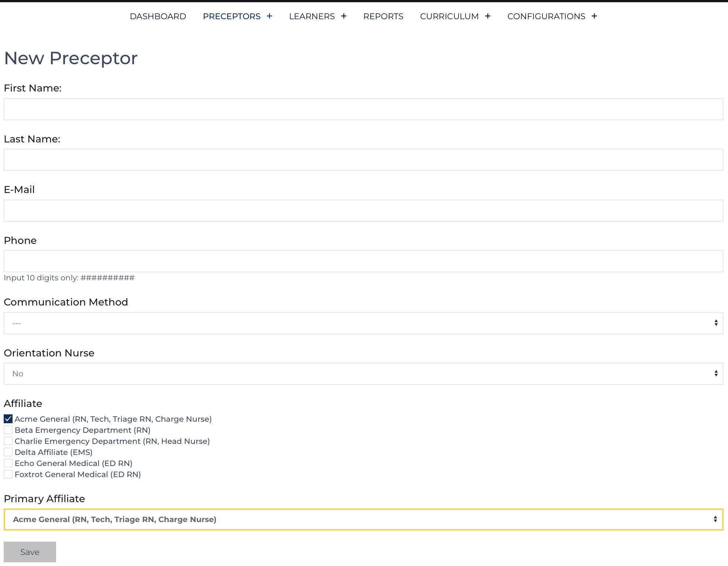Save the new preceptor

[30, 552]
